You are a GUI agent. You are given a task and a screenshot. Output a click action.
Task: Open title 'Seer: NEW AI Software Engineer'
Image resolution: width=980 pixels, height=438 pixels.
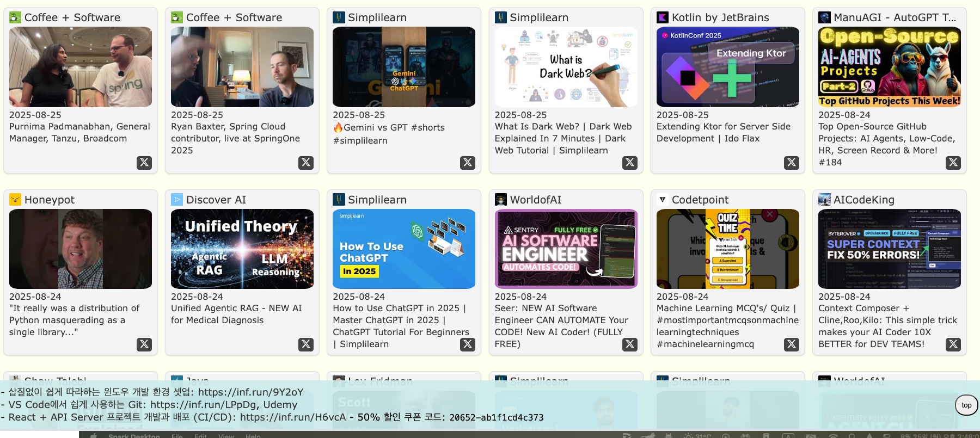[x=561, y=326]
